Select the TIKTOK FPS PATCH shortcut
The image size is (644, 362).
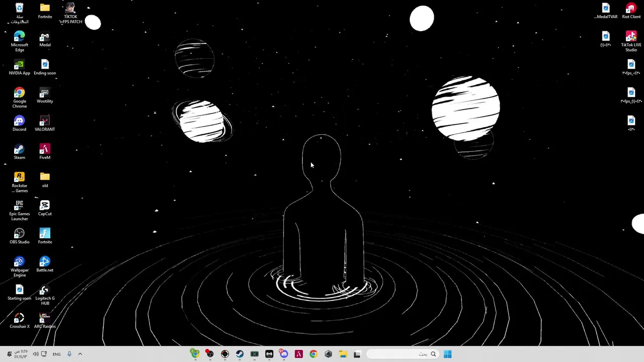coord(70,13)
